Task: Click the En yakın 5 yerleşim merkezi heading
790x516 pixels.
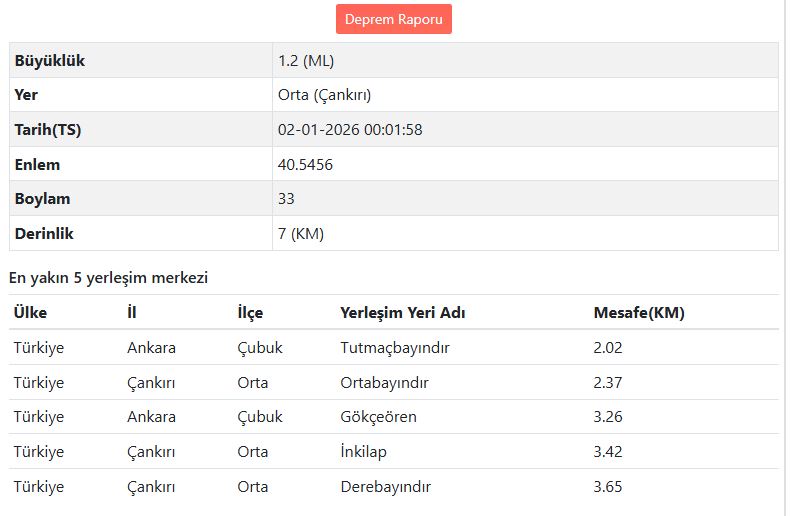Action: (x=108, y=277)
